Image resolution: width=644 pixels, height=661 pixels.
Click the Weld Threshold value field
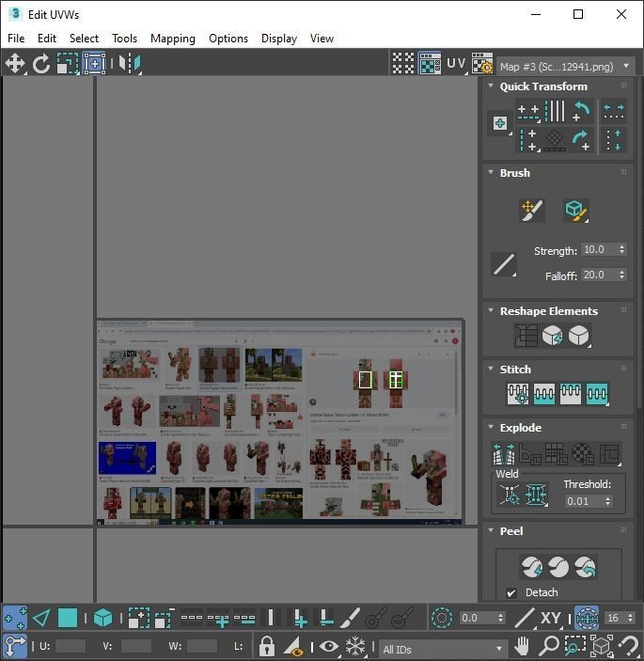583,501
